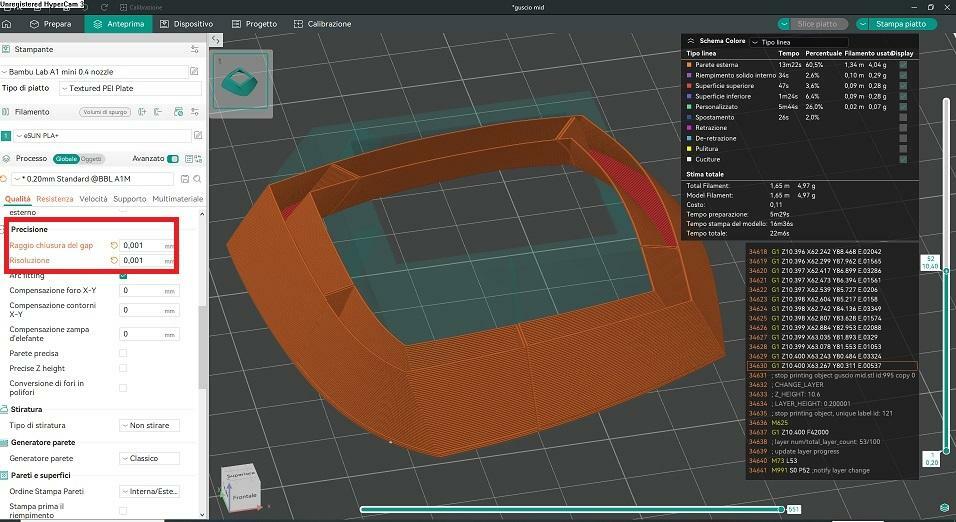The height and width of the screenshot is (522, 956).
Task: Hide Parete esterna lines in display
Action: pyautogui.click(x=903, y=65)
